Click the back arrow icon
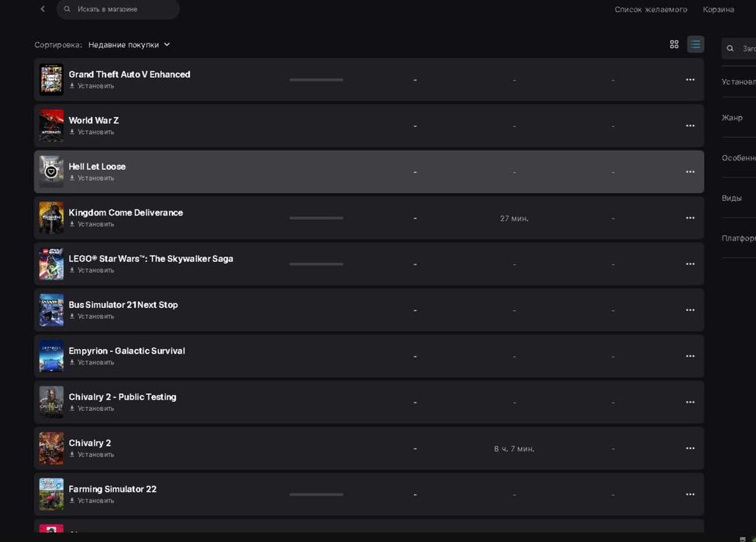 (43, 9)
